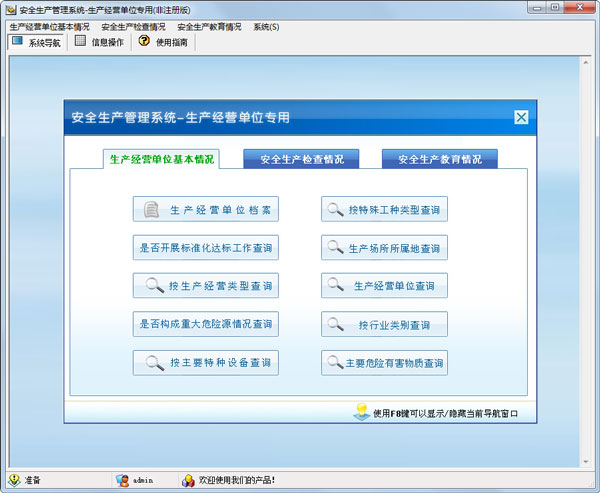Open 按生产经营类型查询
The width and height of the screenshot is (600, 493).
(x=206, y=286)
